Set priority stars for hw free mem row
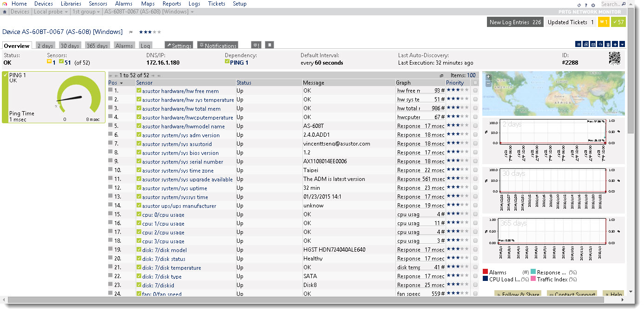Image resolution: width=644 pixels, height=313 pixels. pyautogui.click(x=457, y=91)
